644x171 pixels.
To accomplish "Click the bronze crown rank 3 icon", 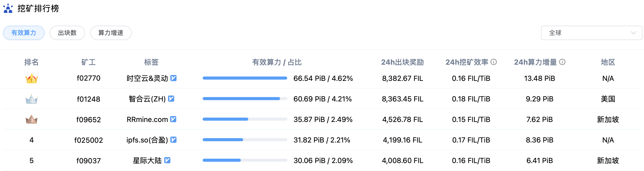I will [32, 119].
